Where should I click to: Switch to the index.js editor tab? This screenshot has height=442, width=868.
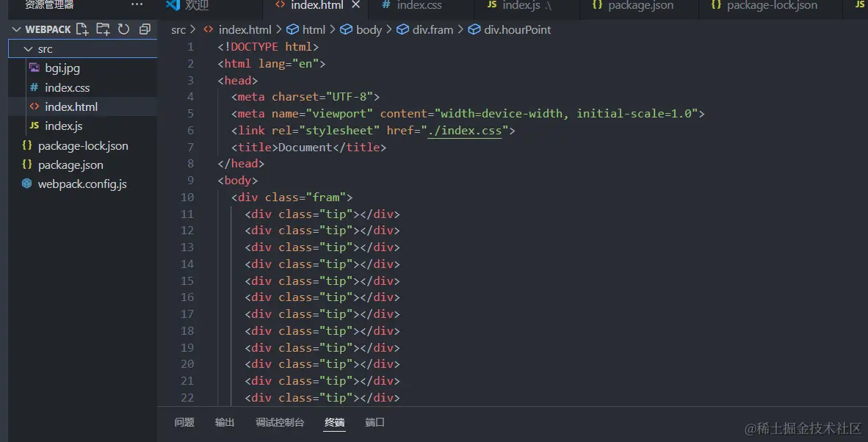(x=527, y=6)
